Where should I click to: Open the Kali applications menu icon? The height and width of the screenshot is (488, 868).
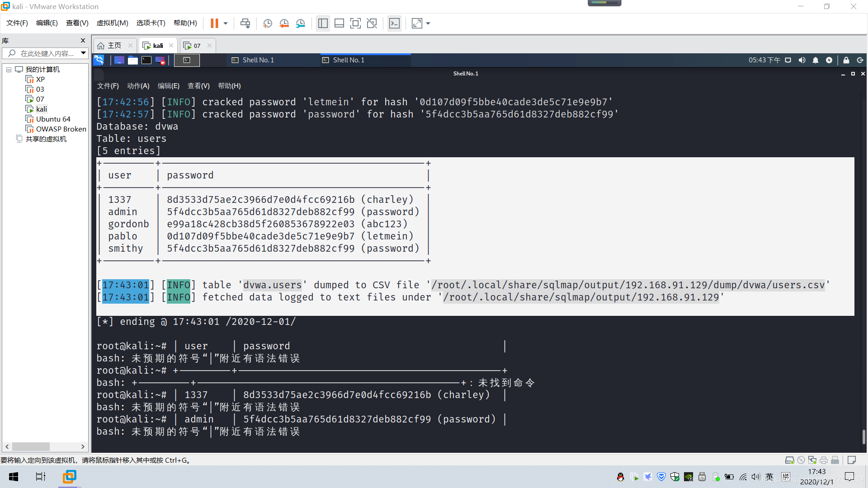99,60
